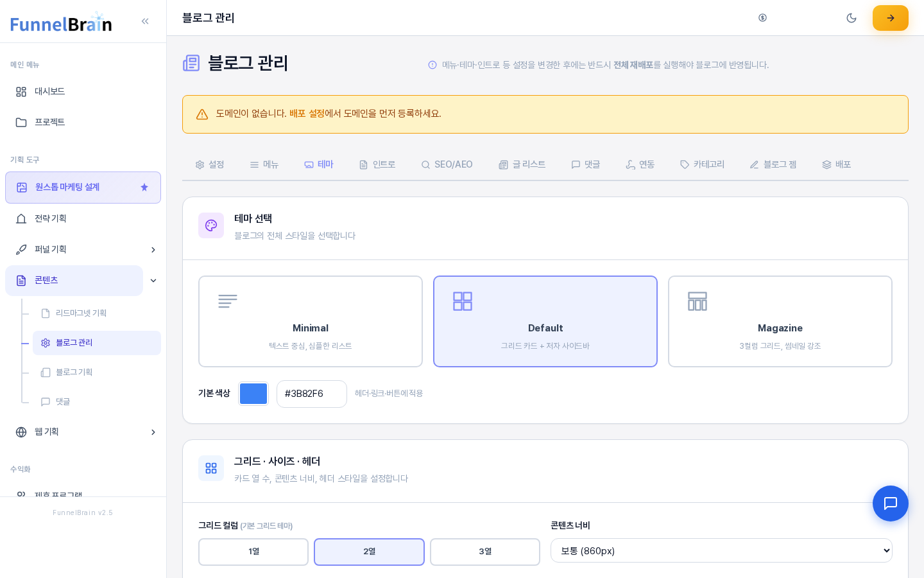Click the folder icon for 프로젝트
This screenshot has width=924, height=578.
coord(21,123)
